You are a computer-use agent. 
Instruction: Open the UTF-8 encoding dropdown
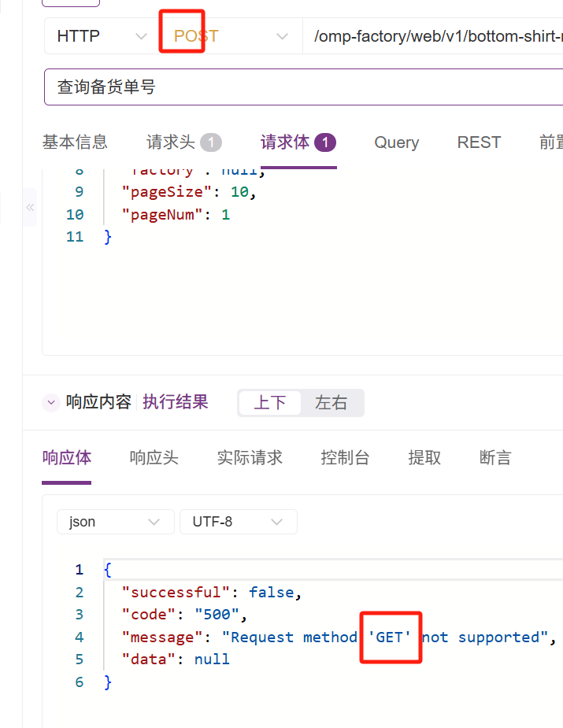[x=238, y=522]
